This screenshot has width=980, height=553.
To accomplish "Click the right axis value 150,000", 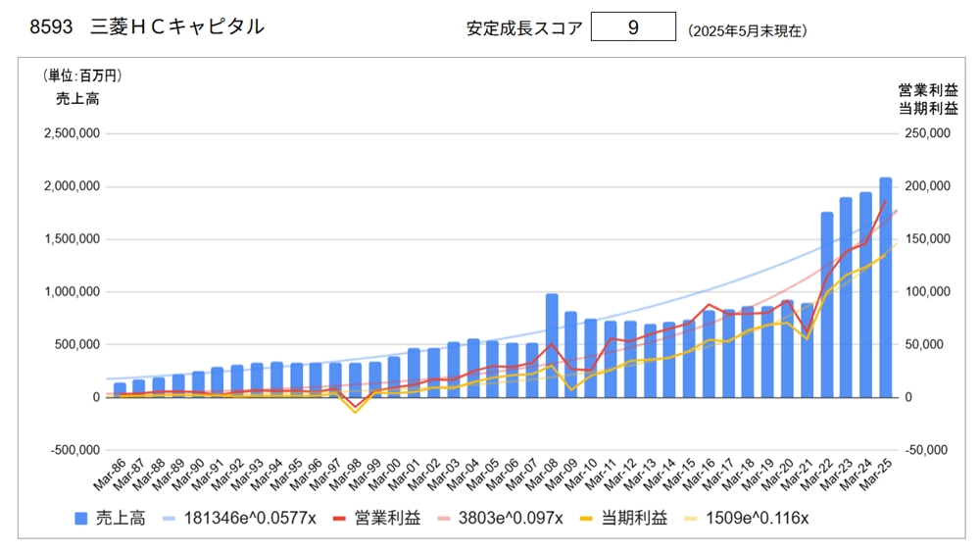I will point(927,239).
